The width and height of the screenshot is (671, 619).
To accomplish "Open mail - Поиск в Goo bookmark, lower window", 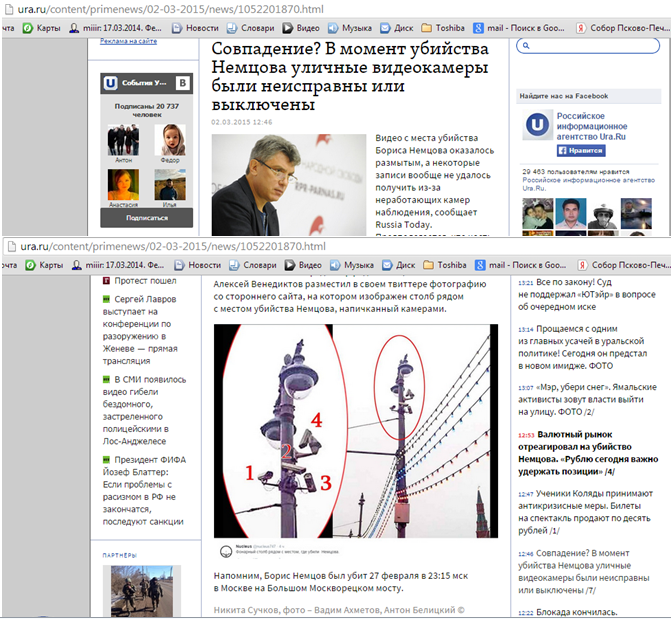I will [520, 265].
